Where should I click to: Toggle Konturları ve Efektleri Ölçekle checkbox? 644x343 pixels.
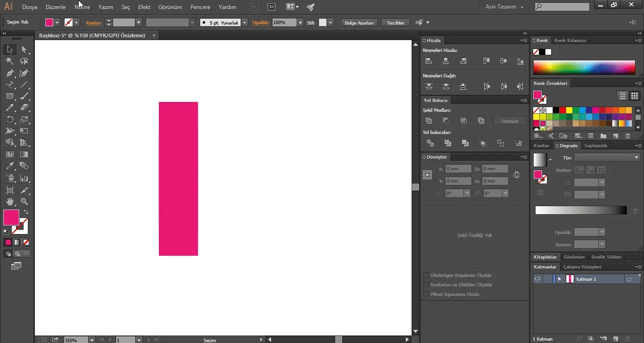pyautogui.click(x=426, y=284)
